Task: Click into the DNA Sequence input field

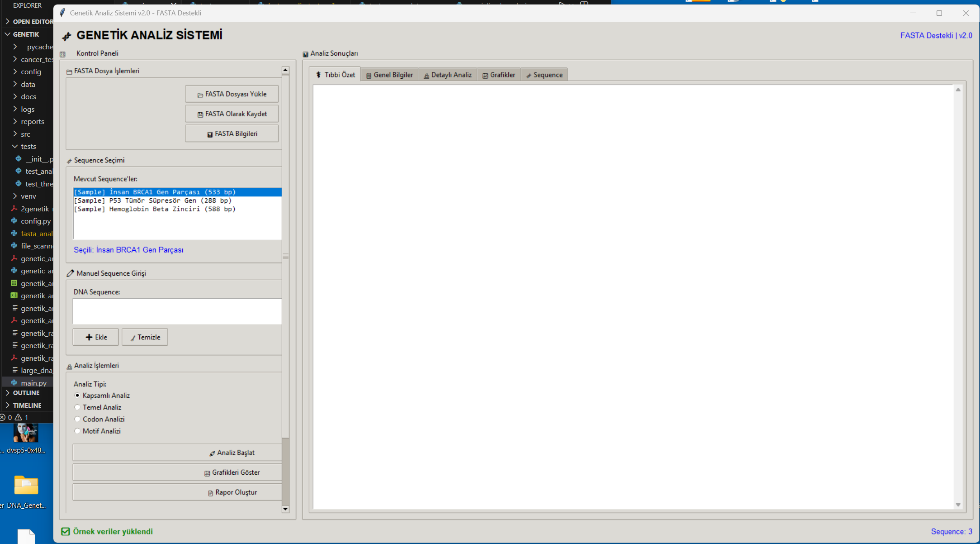Action: 177,311
